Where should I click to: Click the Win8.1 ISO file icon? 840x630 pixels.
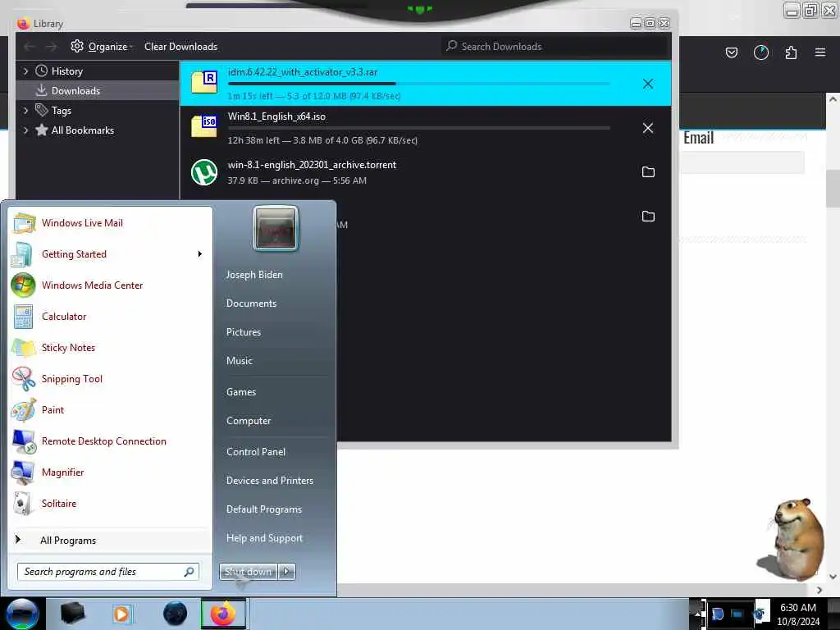click(x=204, y=126)
